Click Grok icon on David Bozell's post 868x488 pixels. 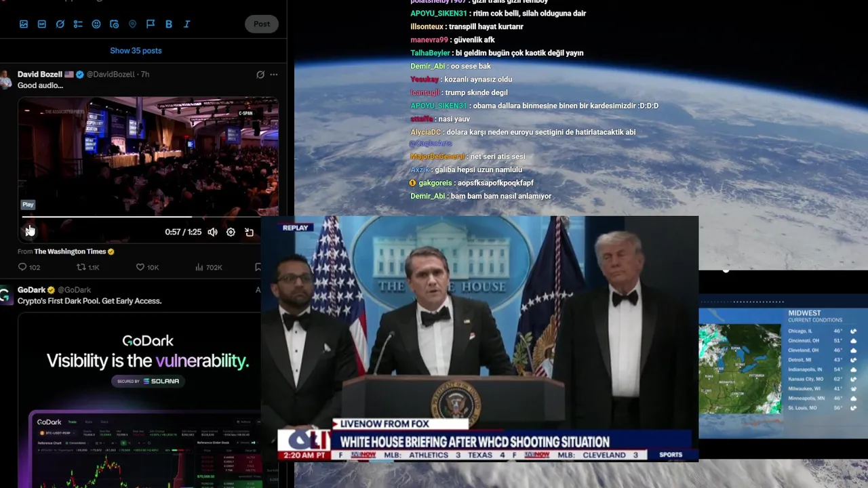click(260, 75)
